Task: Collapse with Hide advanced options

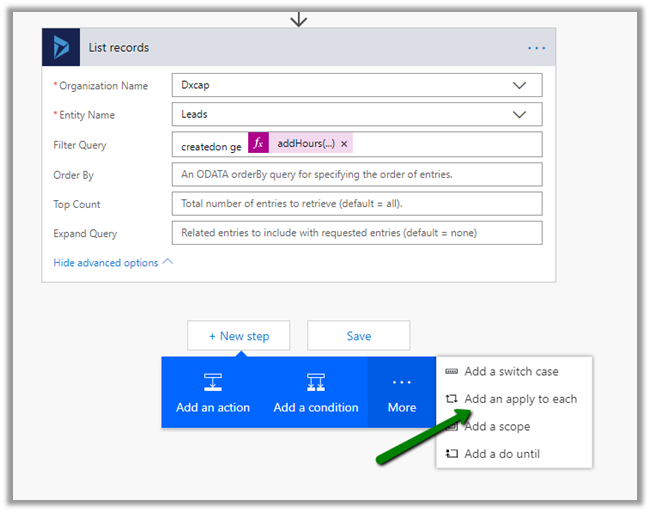Action: pyautogui.click(x=113, y=263)
